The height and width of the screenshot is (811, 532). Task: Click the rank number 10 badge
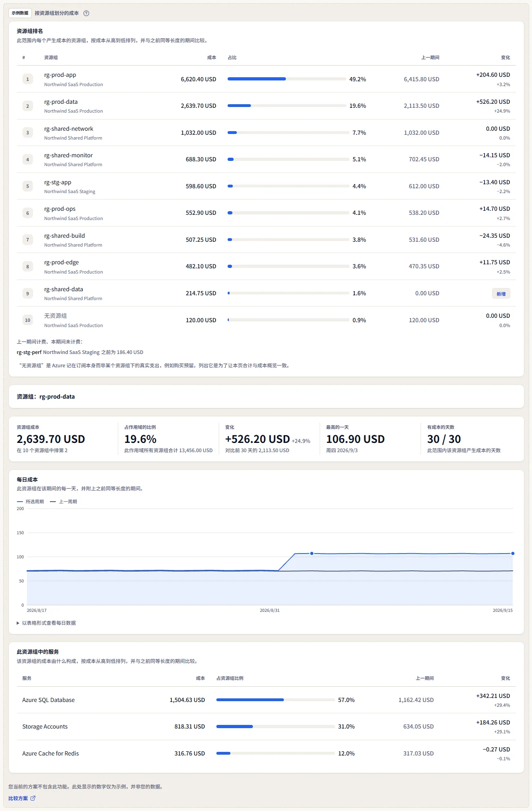tap(28, 320)
